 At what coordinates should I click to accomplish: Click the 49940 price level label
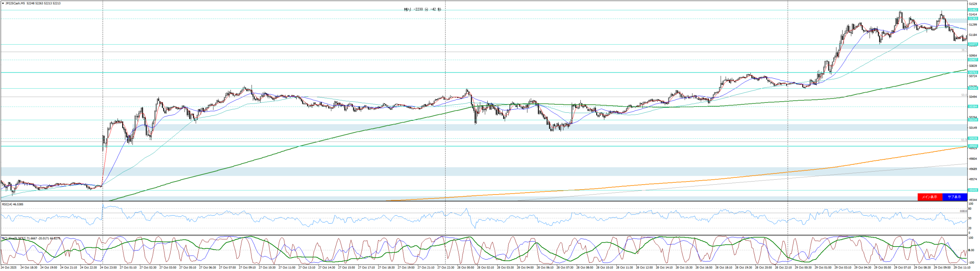pos(973,146)
